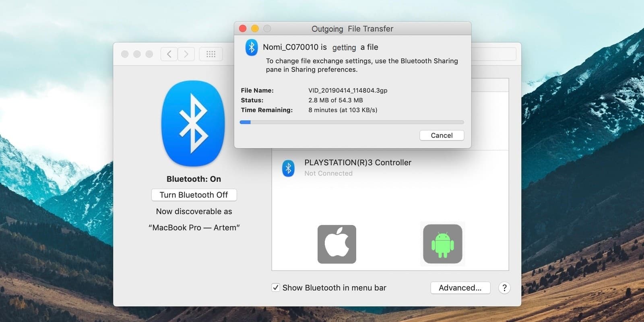Click the green Android robot icon

point(443,244)
